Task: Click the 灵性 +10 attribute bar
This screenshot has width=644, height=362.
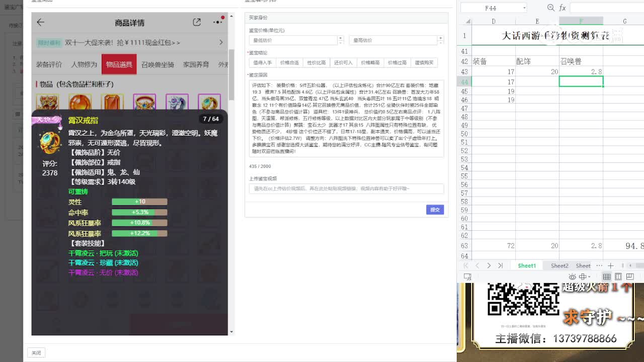Action: click(x=139, y=202)
